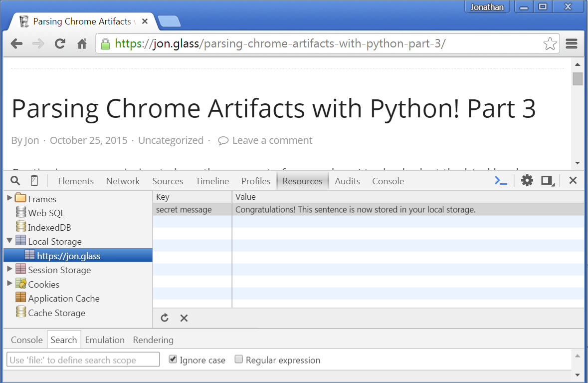Click the page vertical scrollbar thumb
Screen dimensions: 588x383
coord(578,79)
